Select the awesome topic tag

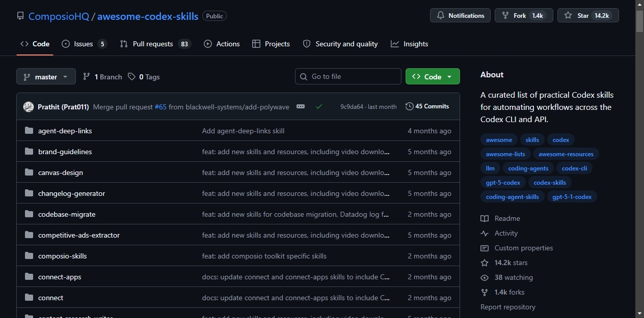point(499,140)
